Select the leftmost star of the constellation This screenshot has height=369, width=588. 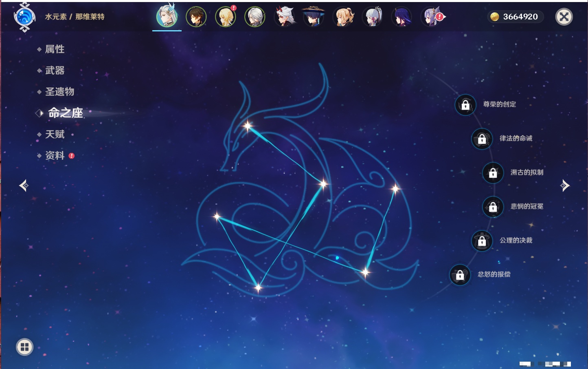217,217
